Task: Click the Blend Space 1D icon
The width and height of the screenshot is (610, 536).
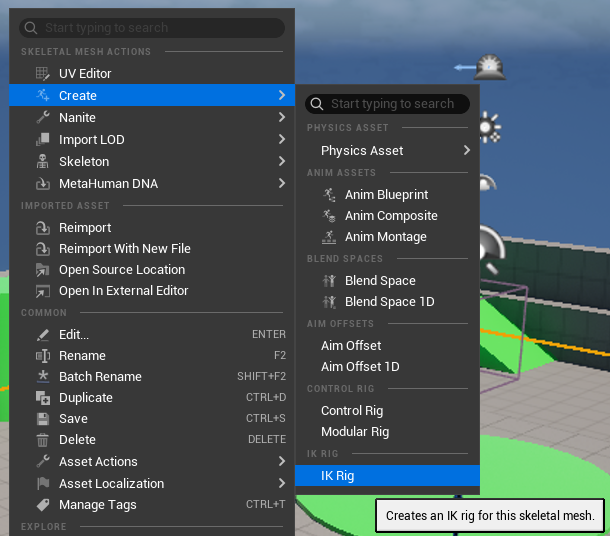Action: click(x=329, y=301)
